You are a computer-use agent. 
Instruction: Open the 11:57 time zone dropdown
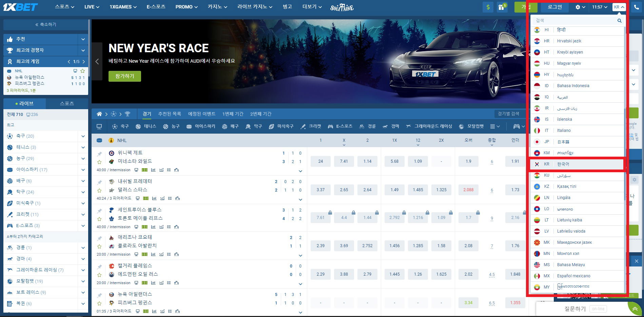point(599,7)
